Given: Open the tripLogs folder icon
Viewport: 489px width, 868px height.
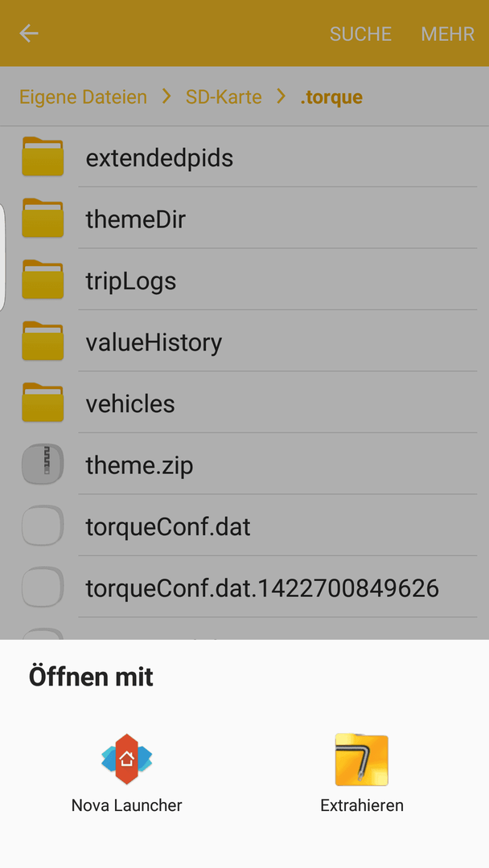Looking at the screenshot, I should pyautogui.click(x=43, y=280).
